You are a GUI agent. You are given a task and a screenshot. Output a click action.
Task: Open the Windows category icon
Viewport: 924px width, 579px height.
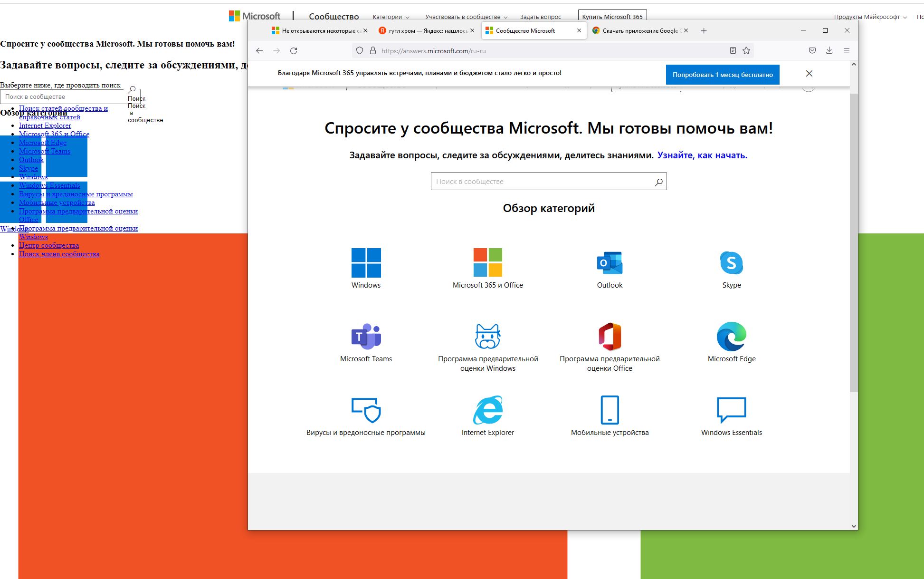366,263
